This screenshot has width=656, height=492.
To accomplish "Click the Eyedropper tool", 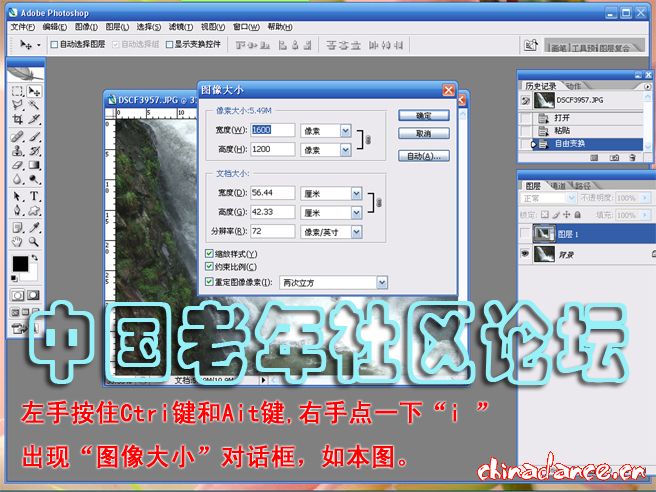I will (x=35, y=226).
